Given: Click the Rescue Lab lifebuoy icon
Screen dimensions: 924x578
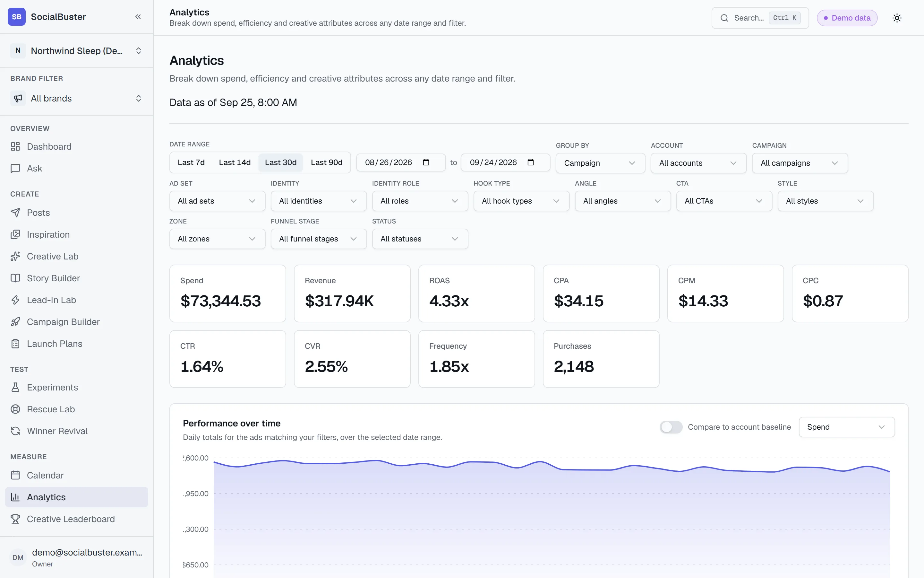Looking at the screenshot, I should [x=15, y=409].
